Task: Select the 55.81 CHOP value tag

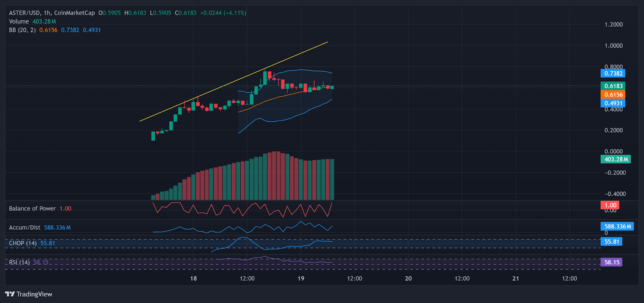Action: coord(611,242)
